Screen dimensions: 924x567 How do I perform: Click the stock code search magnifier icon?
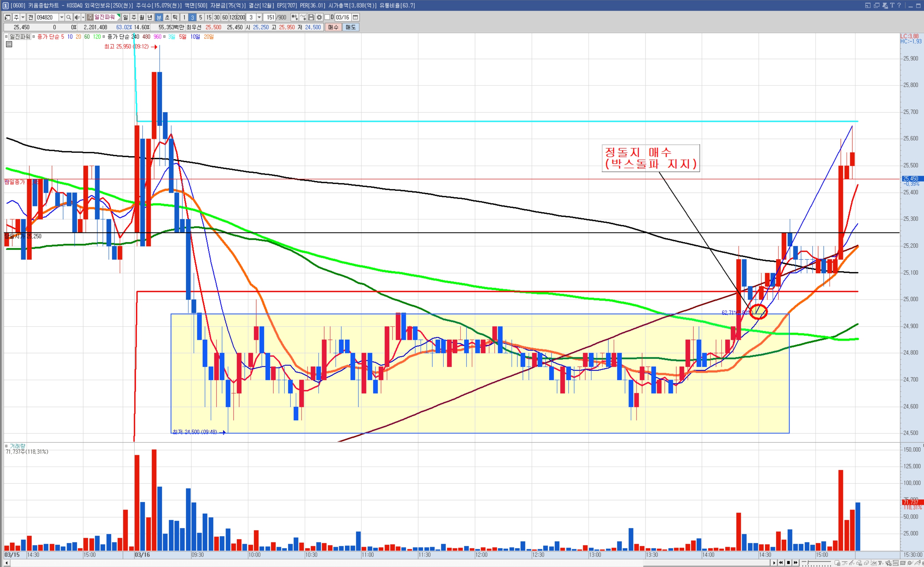pos(69,17)
